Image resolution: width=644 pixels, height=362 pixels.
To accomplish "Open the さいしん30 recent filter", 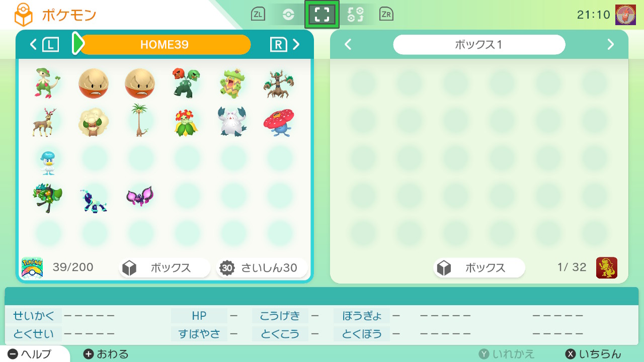I will [x=262, y=268].
